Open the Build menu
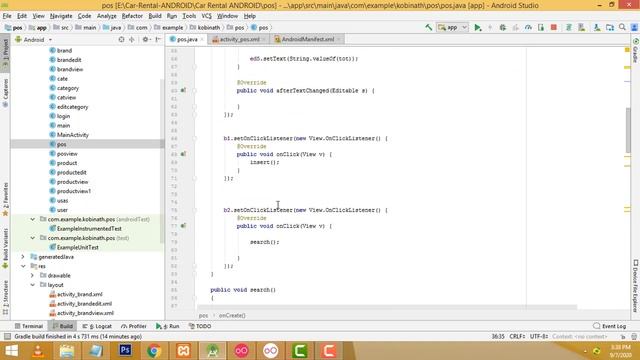The width and height of the screenshot is (640, 360). [x=155, y=16]
